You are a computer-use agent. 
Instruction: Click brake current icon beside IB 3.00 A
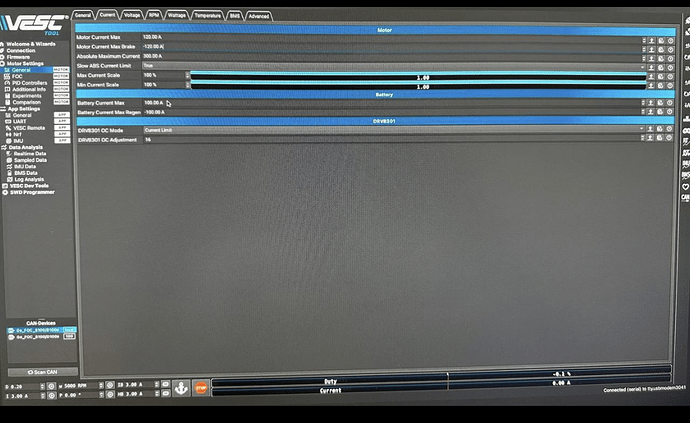pos(165,384)
